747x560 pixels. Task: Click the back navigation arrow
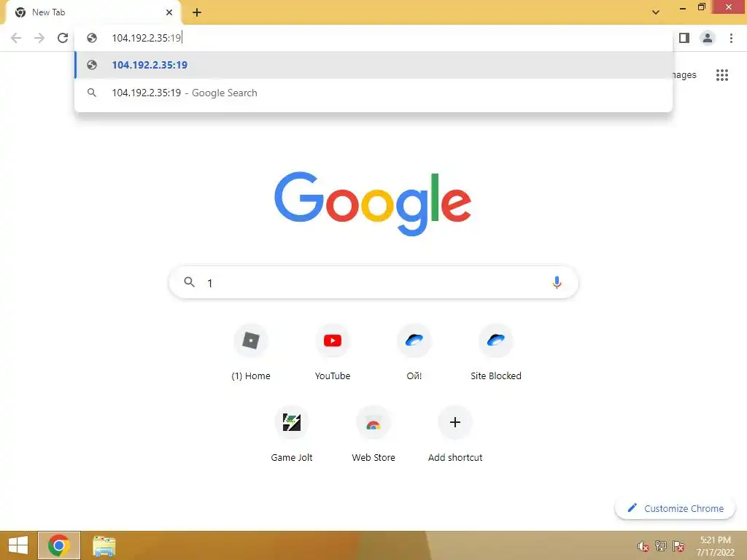[x=16, y=38]
